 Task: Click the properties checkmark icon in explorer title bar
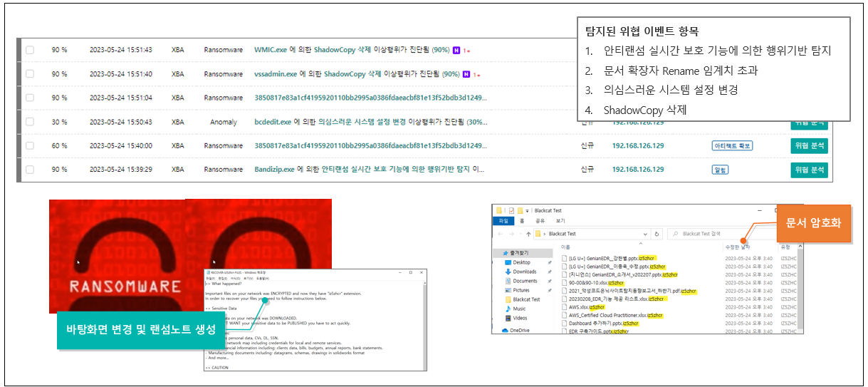point(511,211)
